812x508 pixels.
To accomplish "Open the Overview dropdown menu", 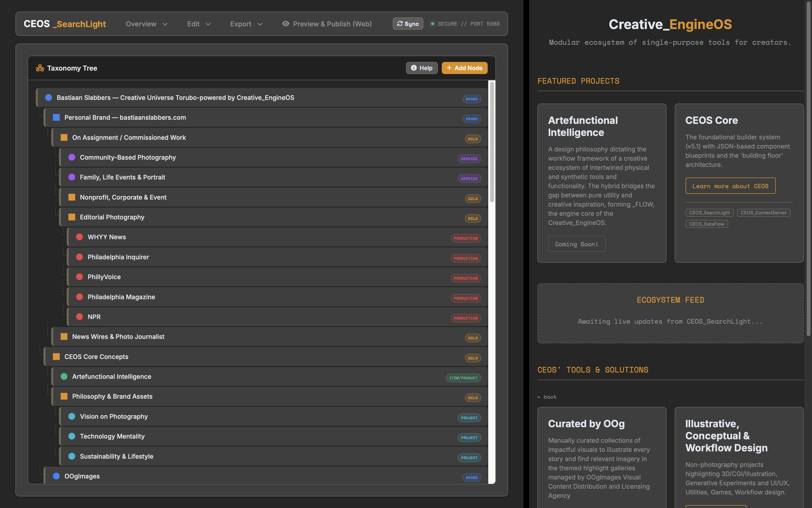I will click(146, 24).
